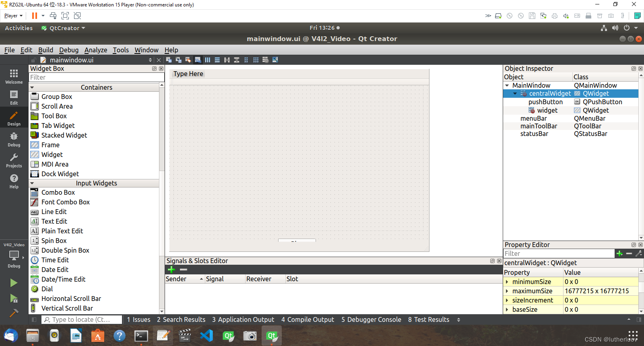The width and height of the screenshot is (644, 346).
Task: Remove a connection in Signals & Slots Editor
Action: [184, 270]
